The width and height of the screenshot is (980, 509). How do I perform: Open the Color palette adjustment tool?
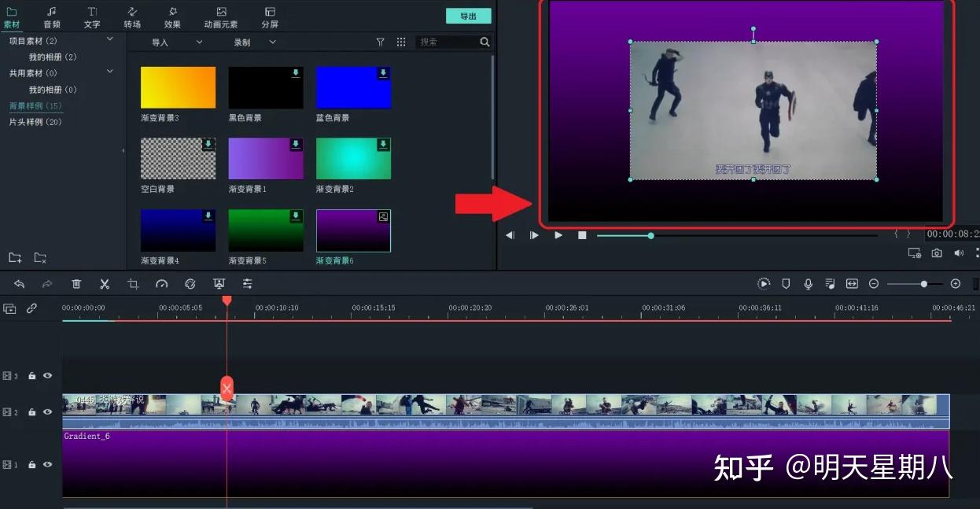[190, 284]
